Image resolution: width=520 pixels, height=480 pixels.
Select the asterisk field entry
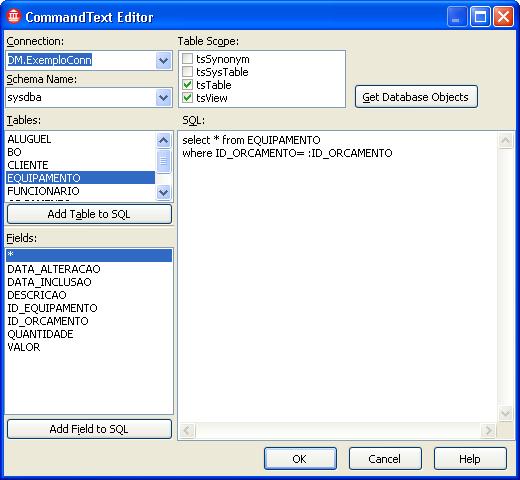[x=89, y=255]
